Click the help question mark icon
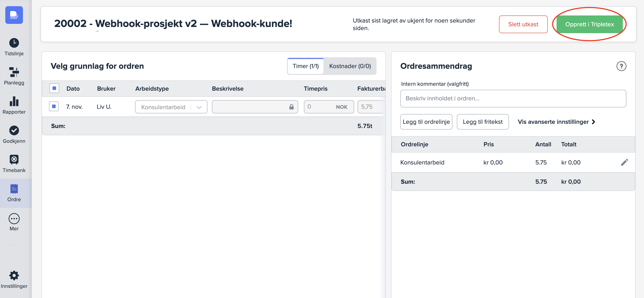This screenshot has width=644, height=298. click(x=621, y=66)
